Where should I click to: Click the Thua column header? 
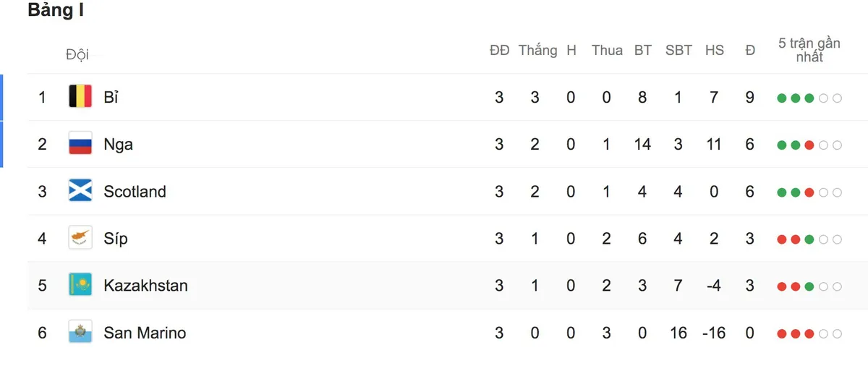607,51
